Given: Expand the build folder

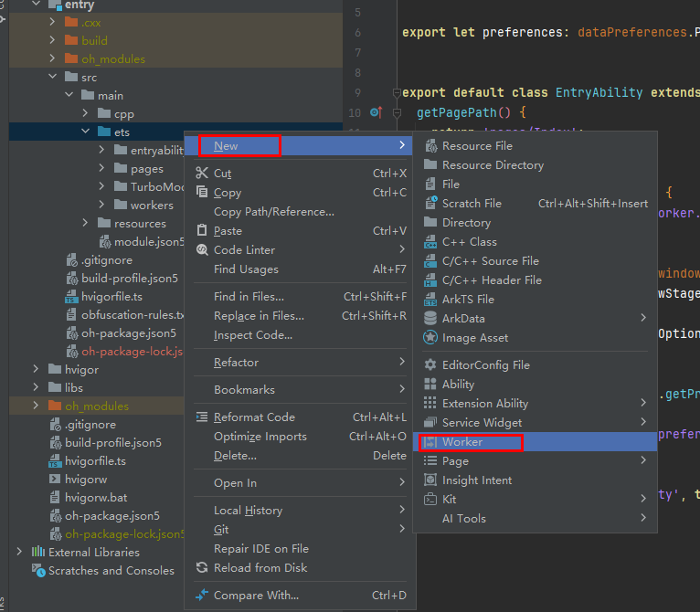Looking at the screenshot, I should point(52,39).
